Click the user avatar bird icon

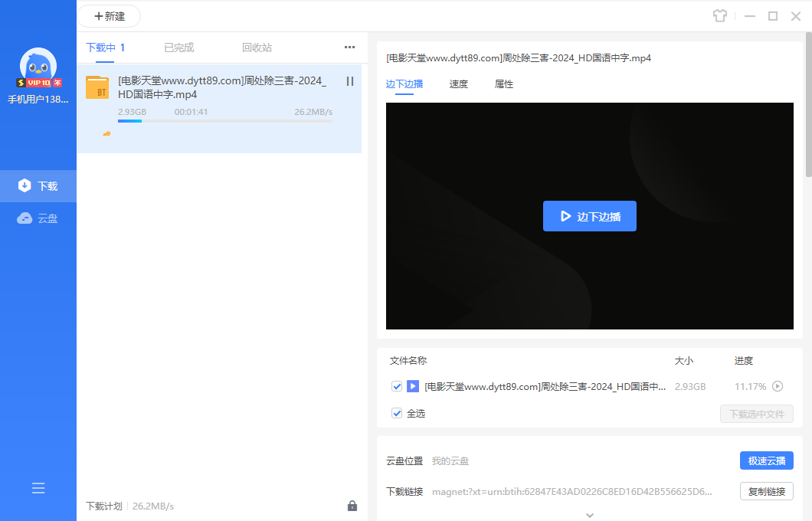(x=38, y=67)
